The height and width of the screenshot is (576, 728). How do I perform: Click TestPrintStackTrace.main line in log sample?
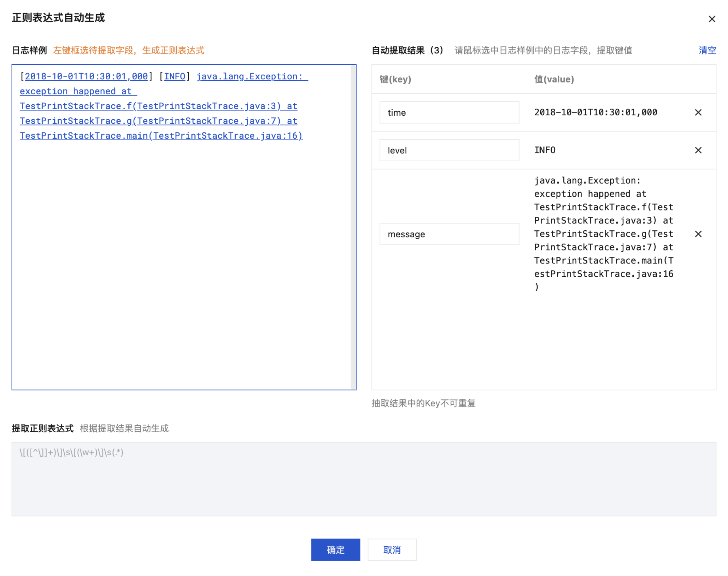[161, 136]
